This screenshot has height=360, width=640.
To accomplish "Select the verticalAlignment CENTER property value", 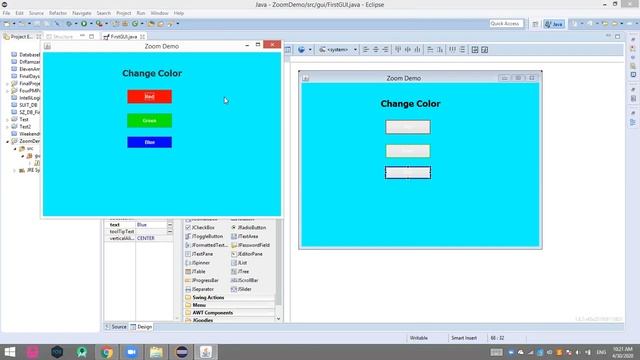I will (154, 238).
